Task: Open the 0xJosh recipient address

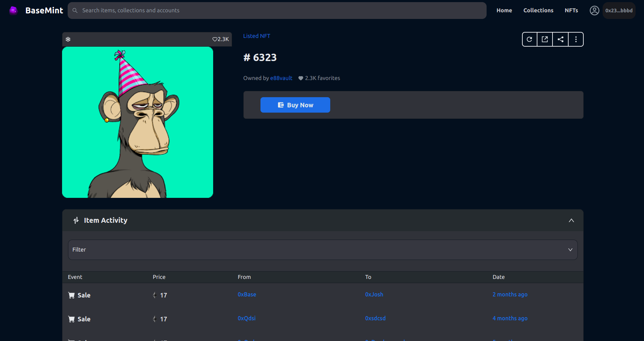Action: coord(374,295)
